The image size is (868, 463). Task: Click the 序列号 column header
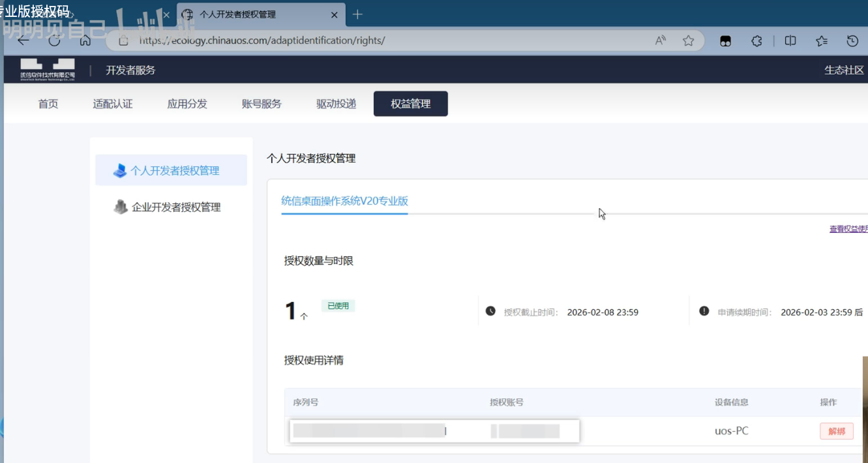[x=306, y=402]
